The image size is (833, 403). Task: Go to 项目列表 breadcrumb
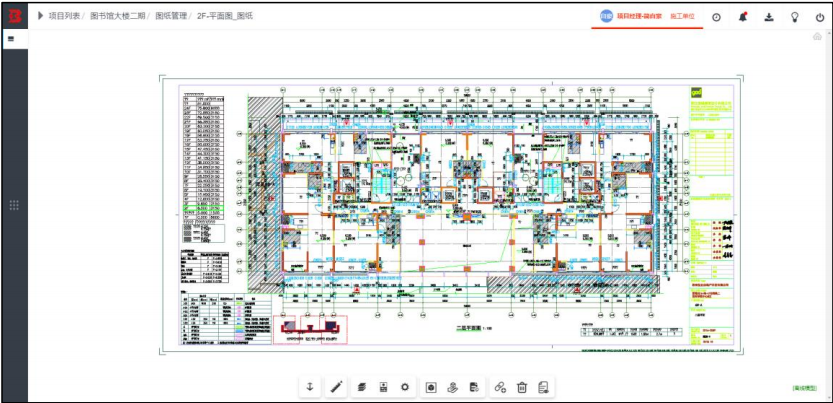tap(64, 16)
